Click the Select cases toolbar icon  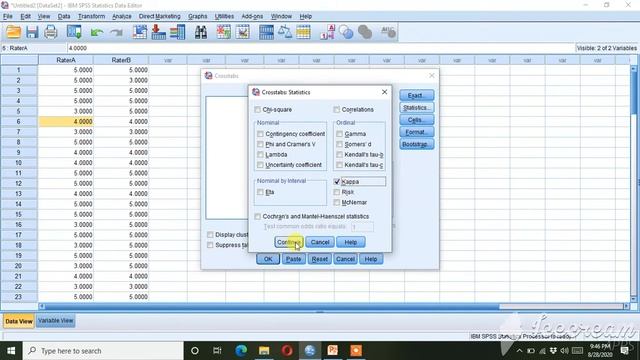pos(303,32)
